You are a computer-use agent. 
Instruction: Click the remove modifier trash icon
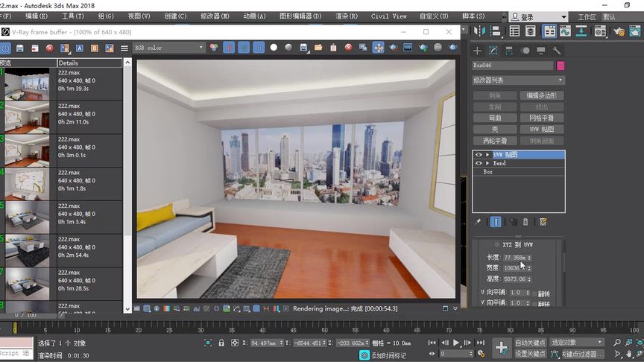click(x=525, y=222)
